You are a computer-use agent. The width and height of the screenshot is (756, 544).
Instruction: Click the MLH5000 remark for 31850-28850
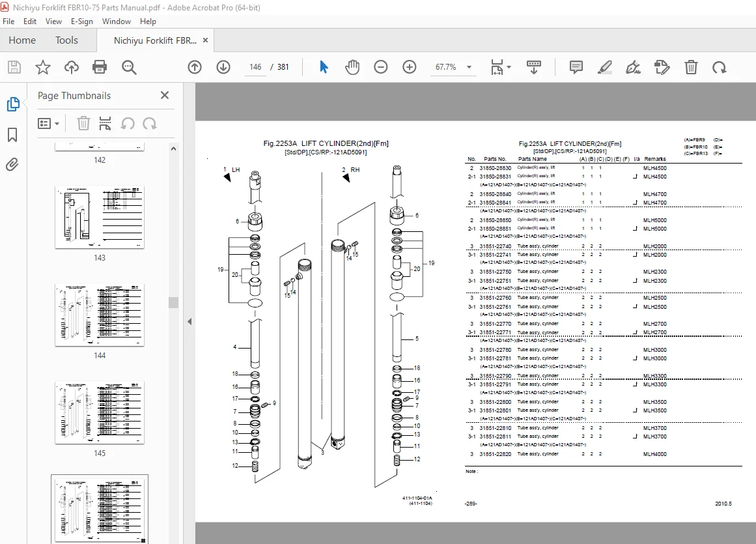(x=655, y=220)
